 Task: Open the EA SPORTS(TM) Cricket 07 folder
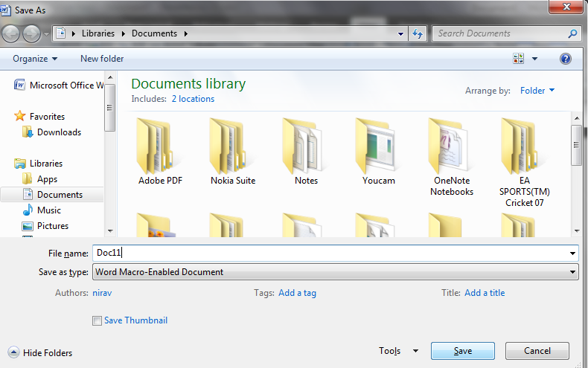pyautogui.click(x=524, y=163)
